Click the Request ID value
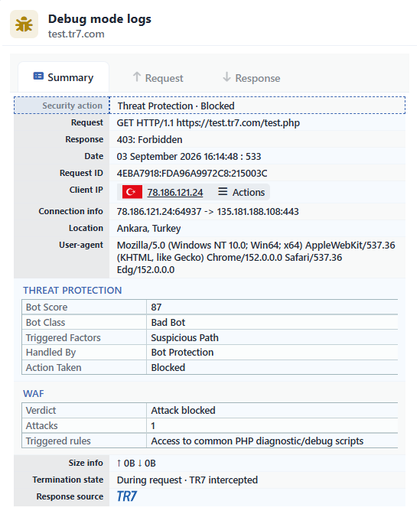The image size is (420, 514). pyautogui.click(x=192, y=174)
